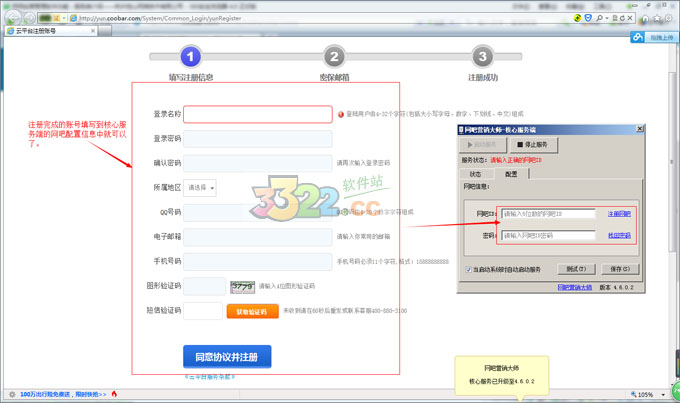Click the blue shield security icon
The width and height of the screenshot is (680, 403).
pyautogui.click(x=588, y=18)
